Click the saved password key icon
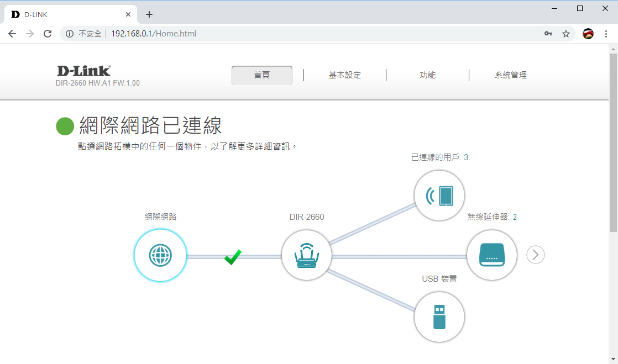Viewport: 618px width, 364px height. pyautogui.click(x=548, y=34)
